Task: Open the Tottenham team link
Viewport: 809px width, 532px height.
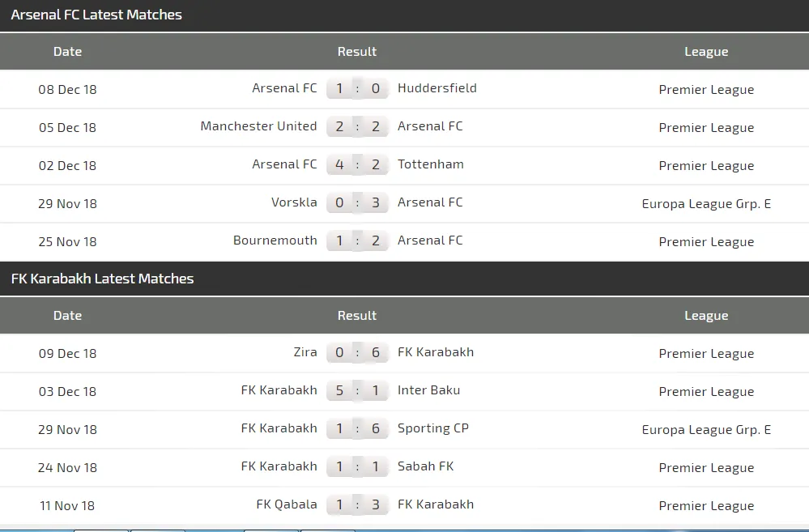Action: click(x=430, y=164)
